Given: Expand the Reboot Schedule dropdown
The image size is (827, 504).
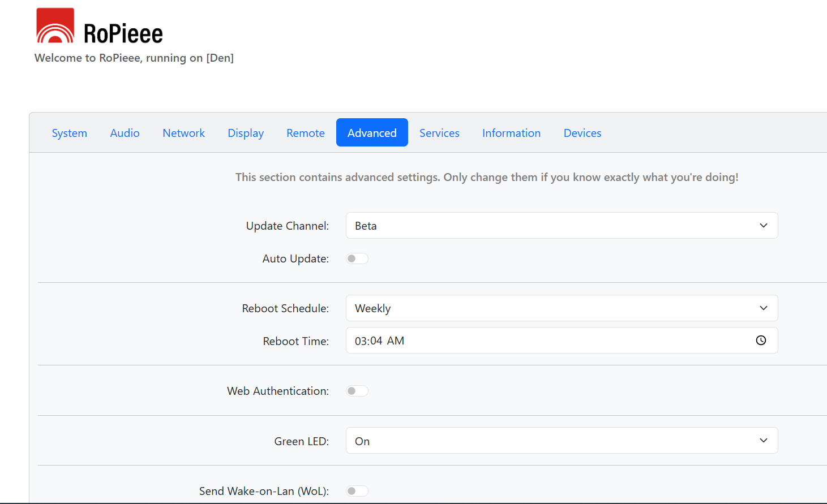Looking at the screenshot, I should [562, 308].
